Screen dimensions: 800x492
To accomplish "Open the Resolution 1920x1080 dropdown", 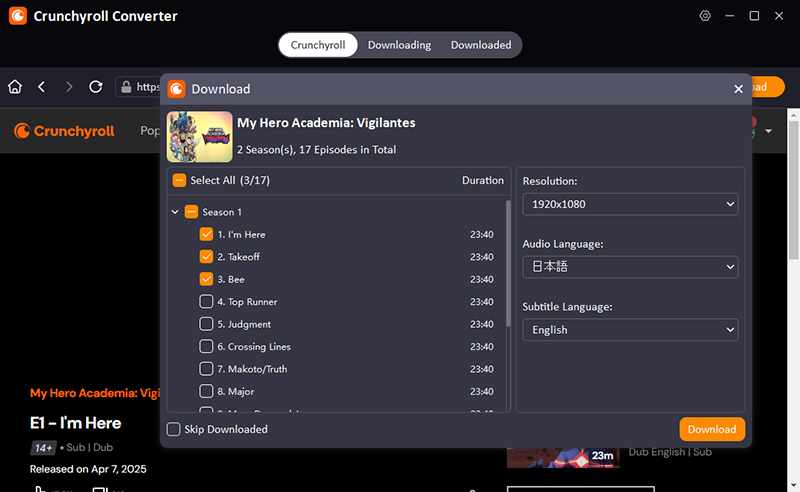I will pyautogui.click(x=630, y=204).
